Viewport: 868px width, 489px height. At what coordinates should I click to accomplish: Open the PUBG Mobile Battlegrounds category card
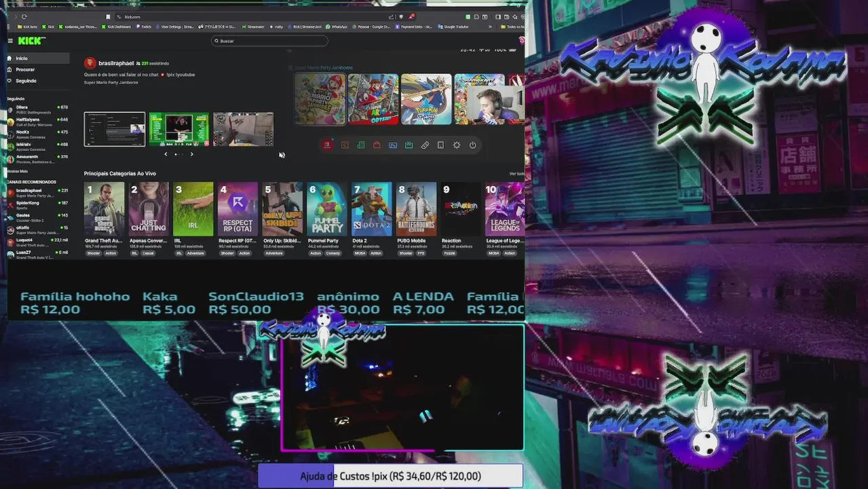(x=417, y=209)
